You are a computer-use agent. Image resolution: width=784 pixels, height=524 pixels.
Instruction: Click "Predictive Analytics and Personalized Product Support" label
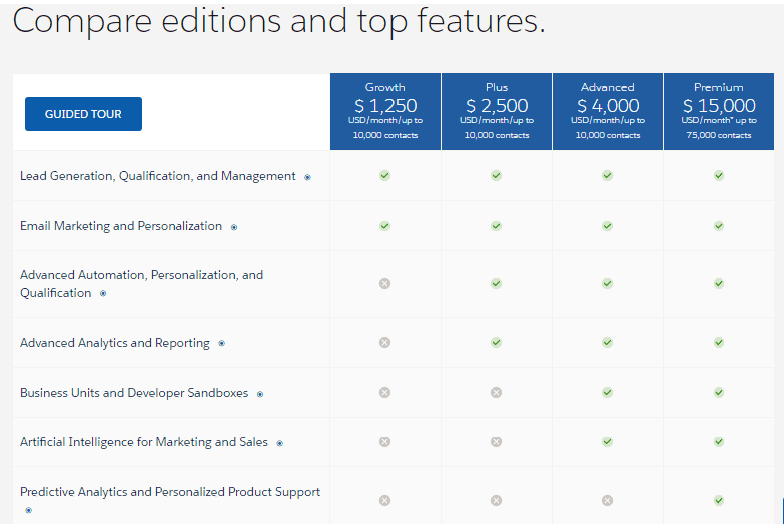coord(170,492)
